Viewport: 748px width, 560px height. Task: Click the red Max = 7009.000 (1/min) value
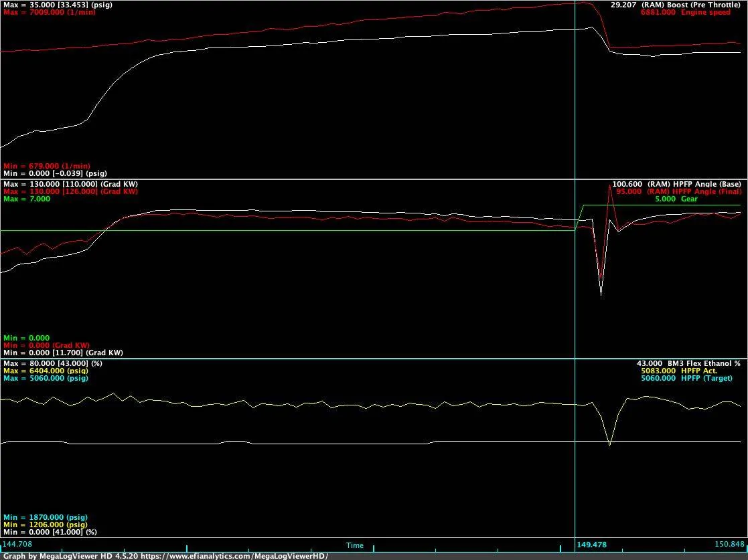50,13
